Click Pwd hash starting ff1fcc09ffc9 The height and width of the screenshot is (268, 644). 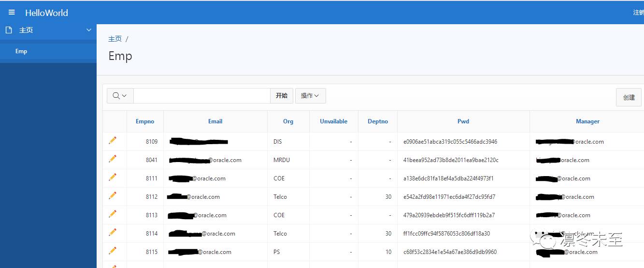[447, 234]
